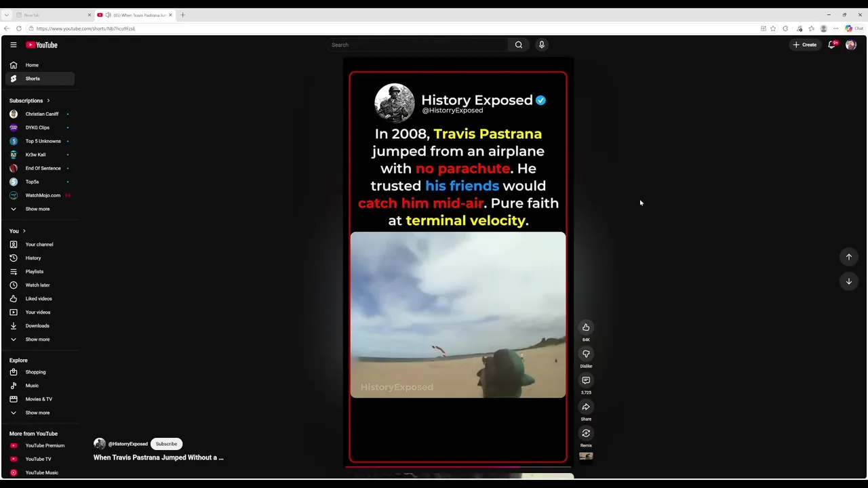Screen dimensions: 868x488
Task: Open Downloads in the sidebar
Action: click(40, 326)
